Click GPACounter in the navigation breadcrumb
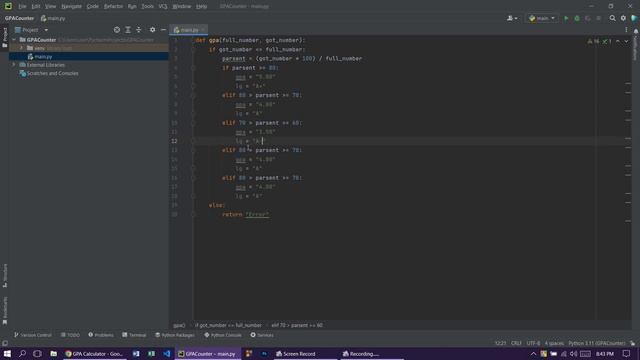Screen dimensions: 640x360 19,18
